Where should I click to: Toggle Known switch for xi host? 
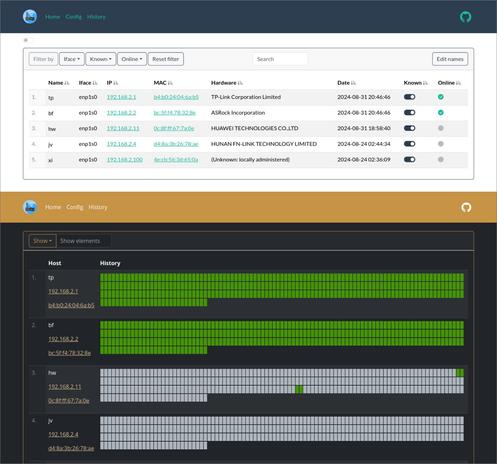click(409, 160)
